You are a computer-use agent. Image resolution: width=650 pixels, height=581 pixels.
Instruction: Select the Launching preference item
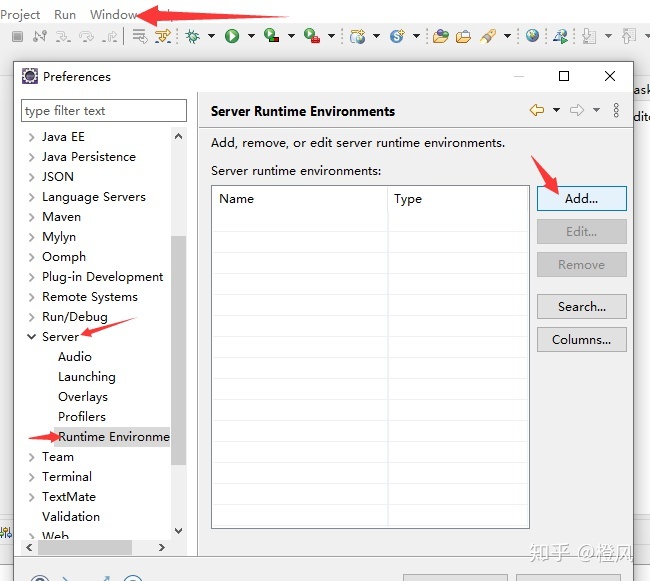click(x=87, y=377)
